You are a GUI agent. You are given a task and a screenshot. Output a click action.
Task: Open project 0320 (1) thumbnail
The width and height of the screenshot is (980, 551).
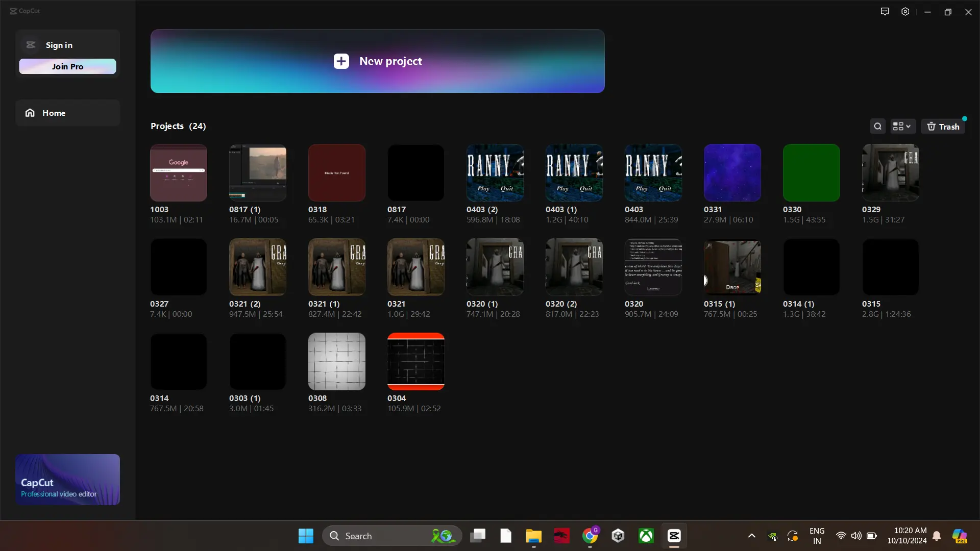coord(495,267)
